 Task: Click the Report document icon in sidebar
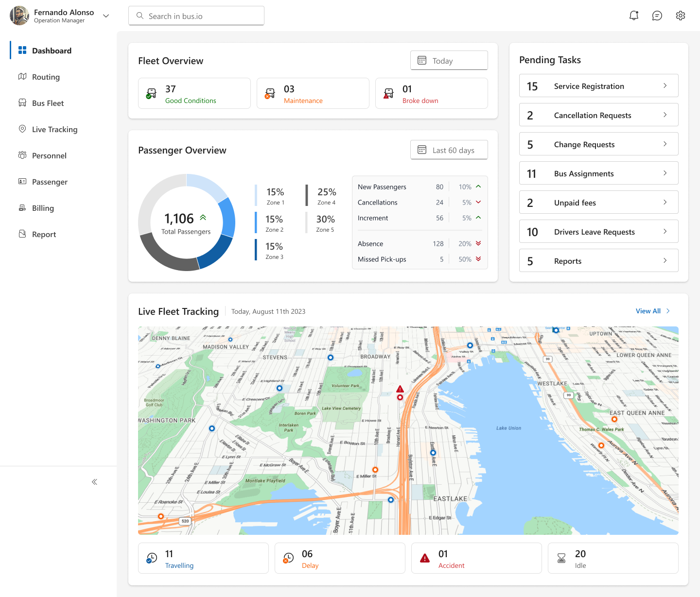tap(22, 234)
